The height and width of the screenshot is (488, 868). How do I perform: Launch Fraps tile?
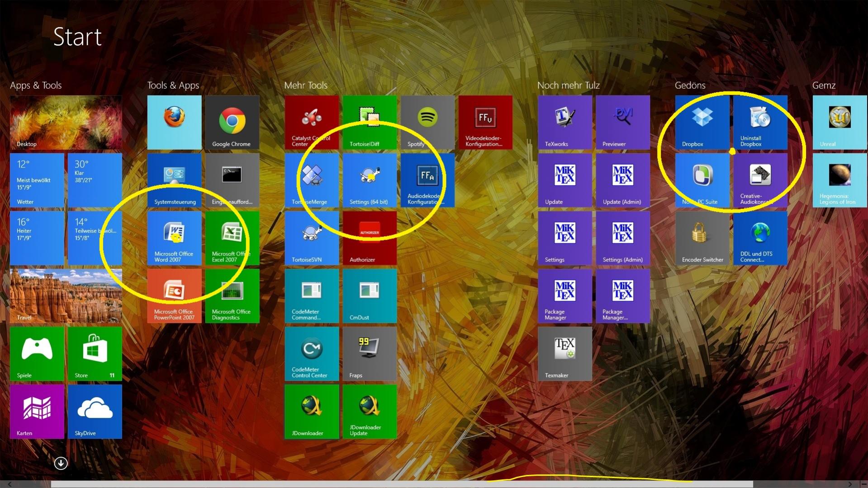[370, 354]
